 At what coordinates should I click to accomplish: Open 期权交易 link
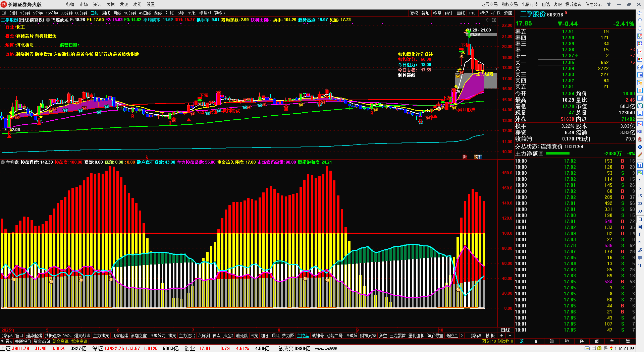510,4
